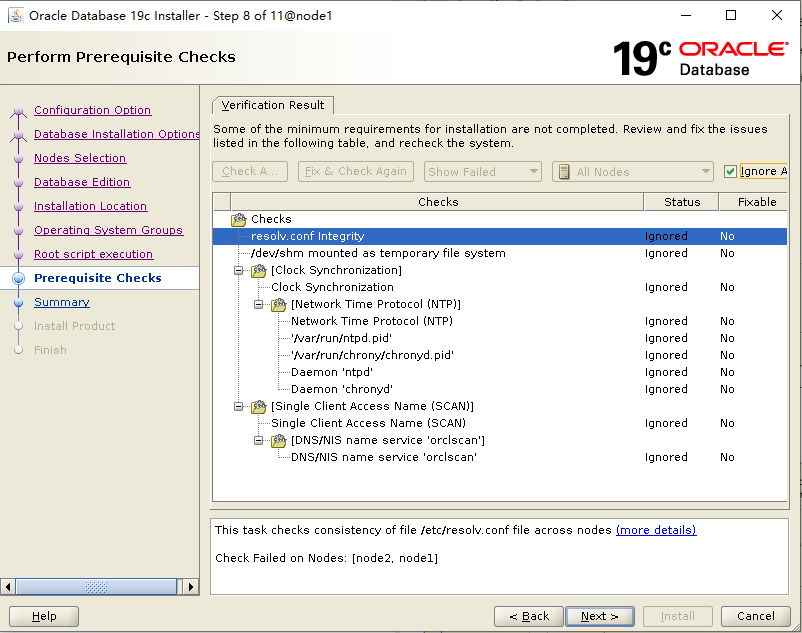Select the Clock Synchronization check row
Viewport: 802px width, 633px height.
[500, 287]
